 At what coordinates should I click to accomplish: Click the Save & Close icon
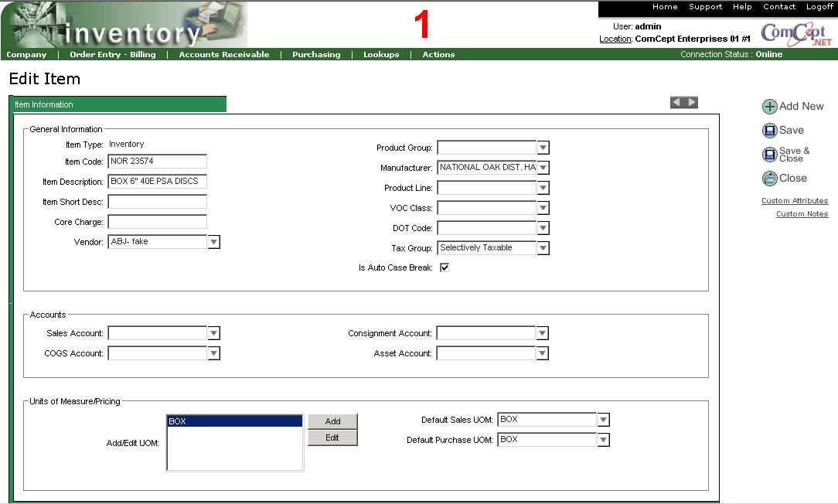tap(769, 155)
